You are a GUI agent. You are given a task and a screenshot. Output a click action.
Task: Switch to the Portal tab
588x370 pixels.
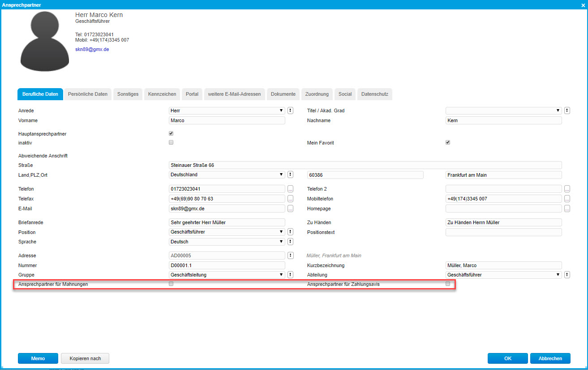click(192, 94)
